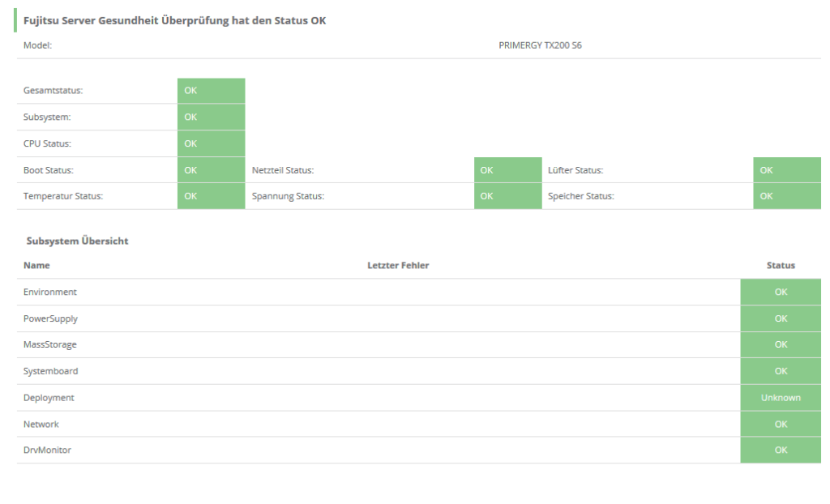Click the Deployment Unknown status badge
The width and height of the screenshot is (830, 504).
780,397
